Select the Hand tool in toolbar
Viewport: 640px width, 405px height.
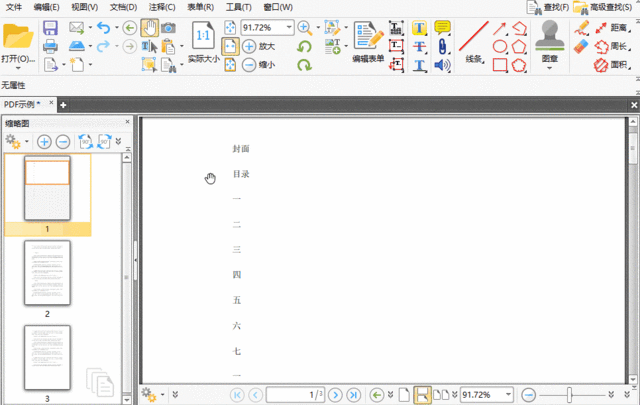tap(149, 27)
